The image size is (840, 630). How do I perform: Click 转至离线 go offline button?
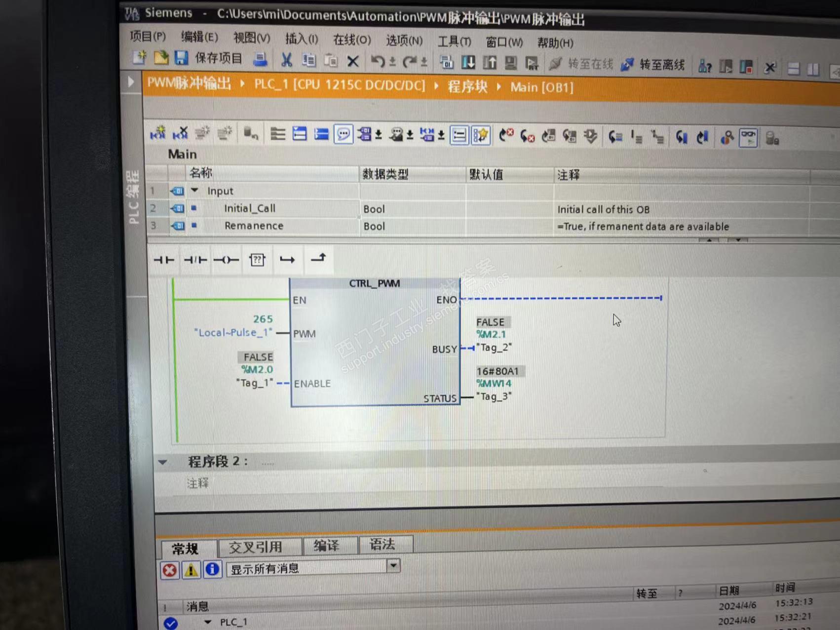(653, 65)
